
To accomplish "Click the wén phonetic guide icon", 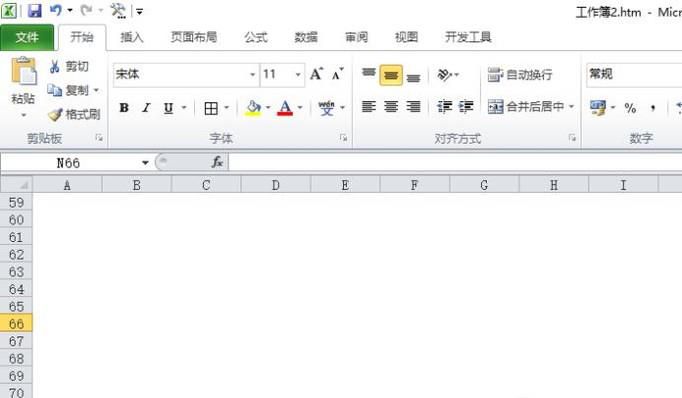I will tap(326, 107).
